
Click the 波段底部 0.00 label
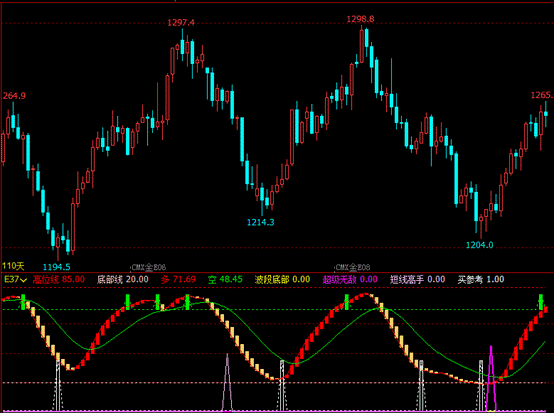pyautogui.click(x=282, y=279)
